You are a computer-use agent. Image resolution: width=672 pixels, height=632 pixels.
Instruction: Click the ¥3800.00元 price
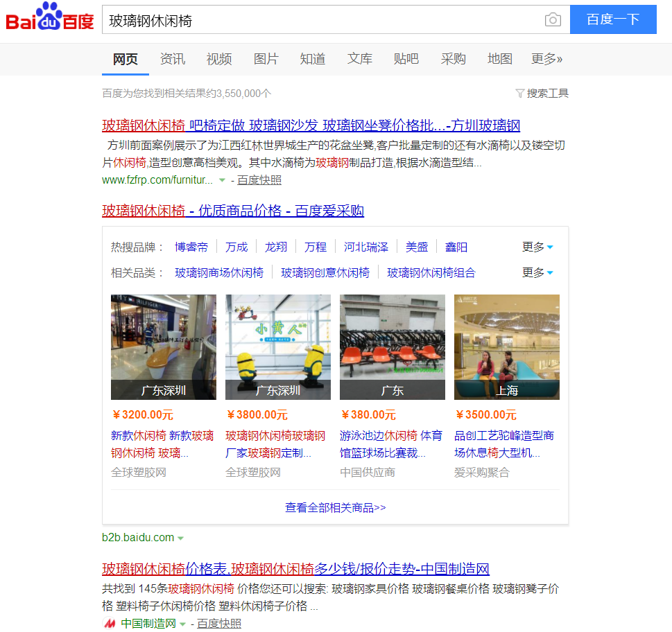click(257, 415)
